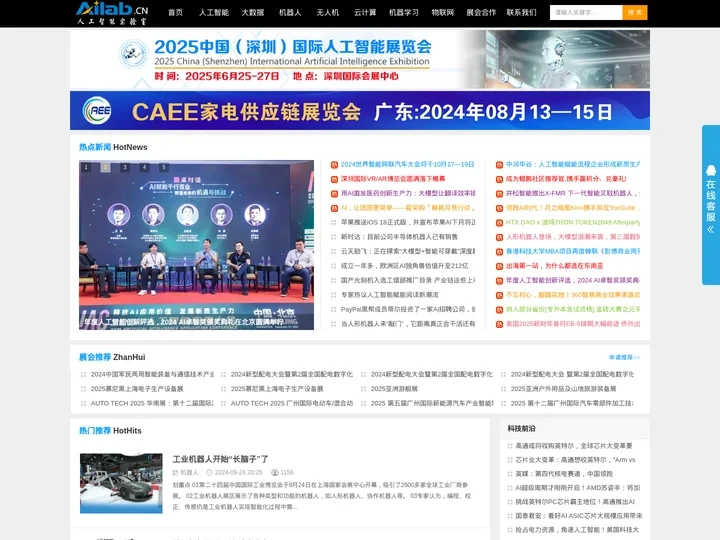The image size is (720, 540).
Task: Click hot badge beside 年度人工智能创新评选
Action: (x=499, y=281)
